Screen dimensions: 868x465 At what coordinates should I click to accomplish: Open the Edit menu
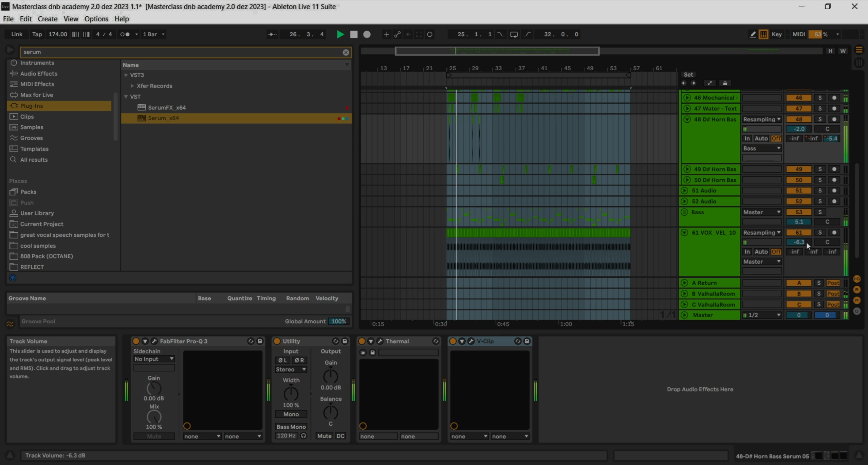click(x=26, y=19)
